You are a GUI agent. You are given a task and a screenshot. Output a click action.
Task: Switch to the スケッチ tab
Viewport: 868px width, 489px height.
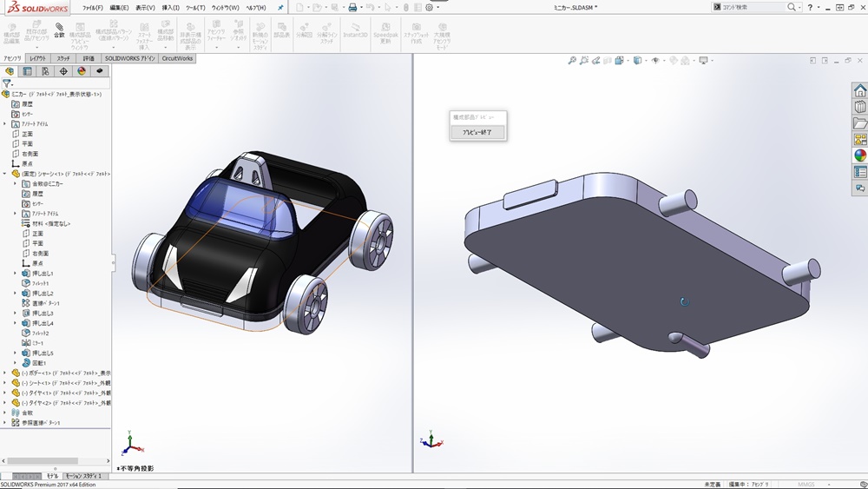click(64, 58)
